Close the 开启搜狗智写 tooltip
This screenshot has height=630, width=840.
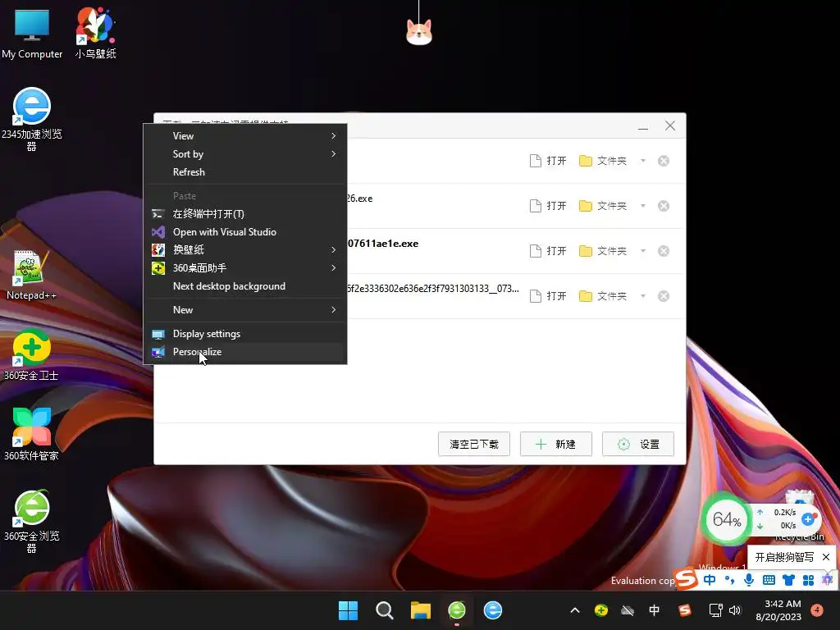point(826,557)
